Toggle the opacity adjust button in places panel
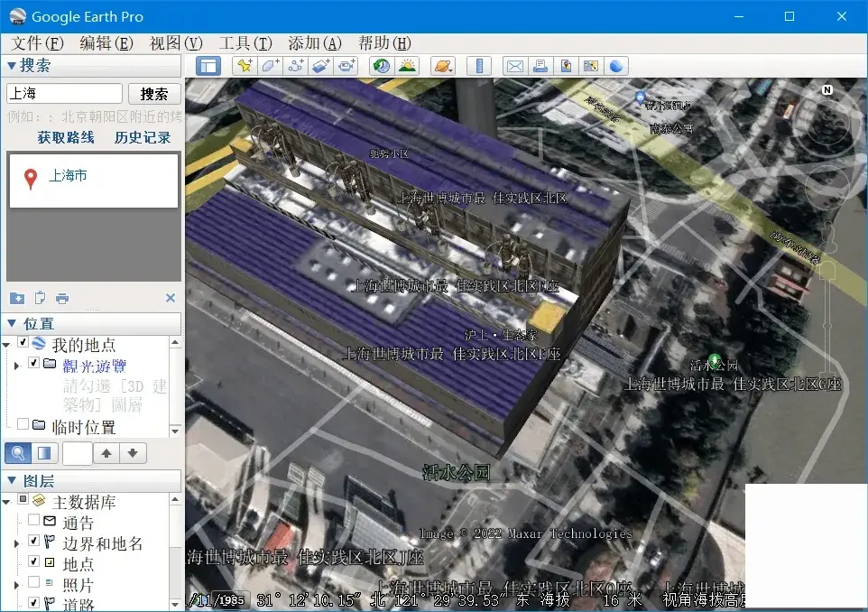The height and width of the screenshot is (612, 868). click(x=44, y=453)
